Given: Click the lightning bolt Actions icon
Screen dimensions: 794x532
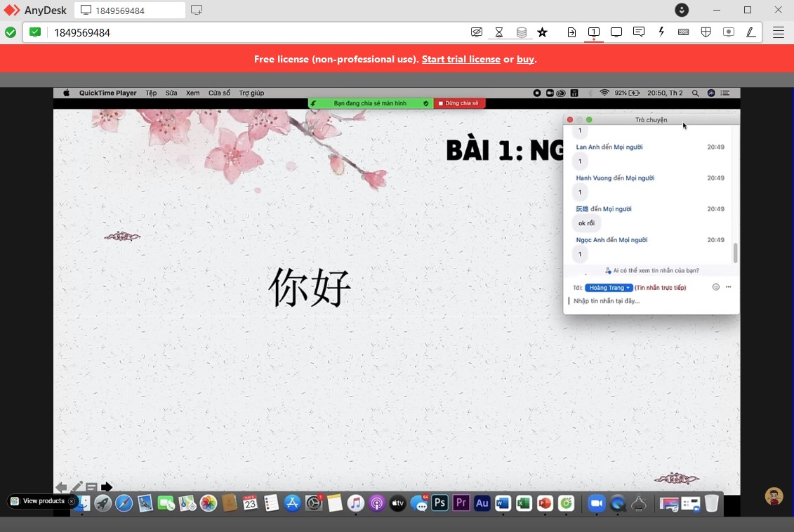Looking at the screenshot, I should pyautogui.click(x=661, y=32).
